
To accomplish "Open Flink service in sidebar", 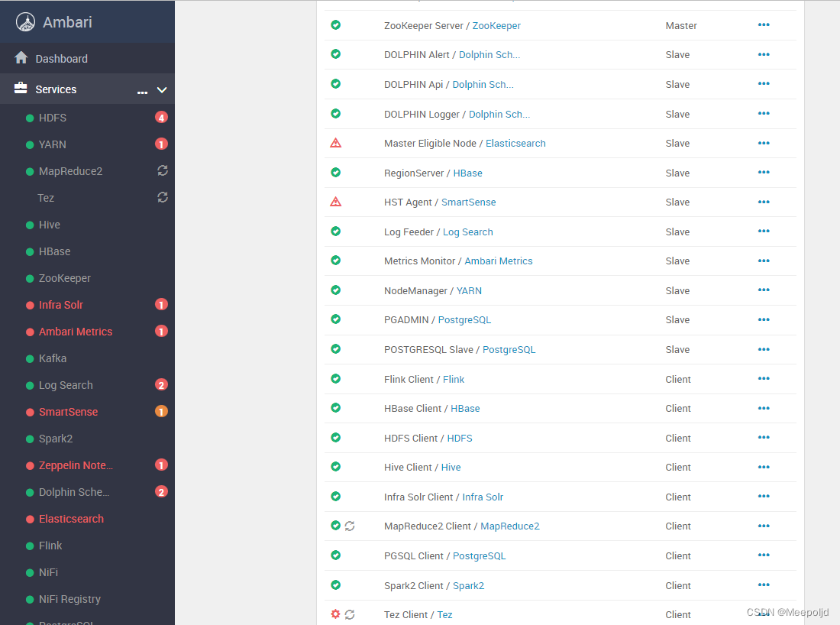I will tap(50, 546).
